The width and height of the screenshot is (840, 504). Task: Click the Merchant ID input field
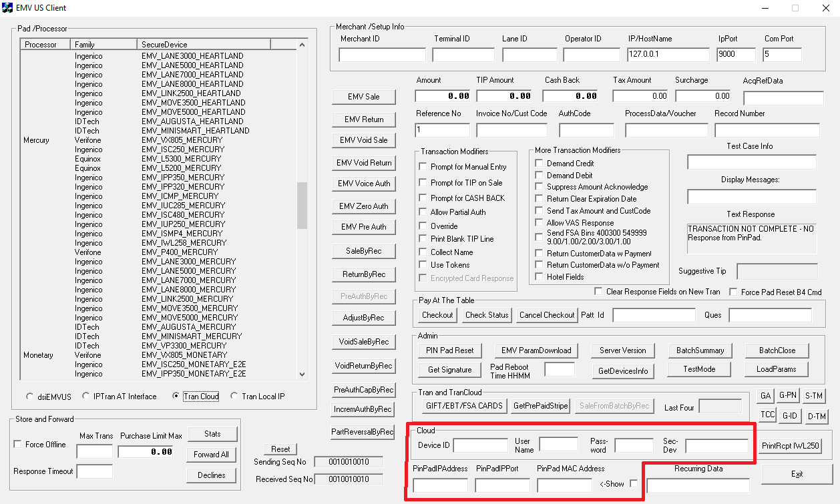(382, 55)
